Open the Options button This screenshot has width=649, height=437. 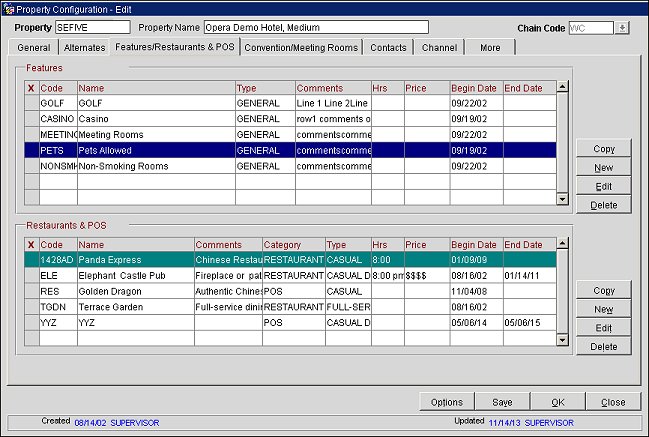[446, 401]
